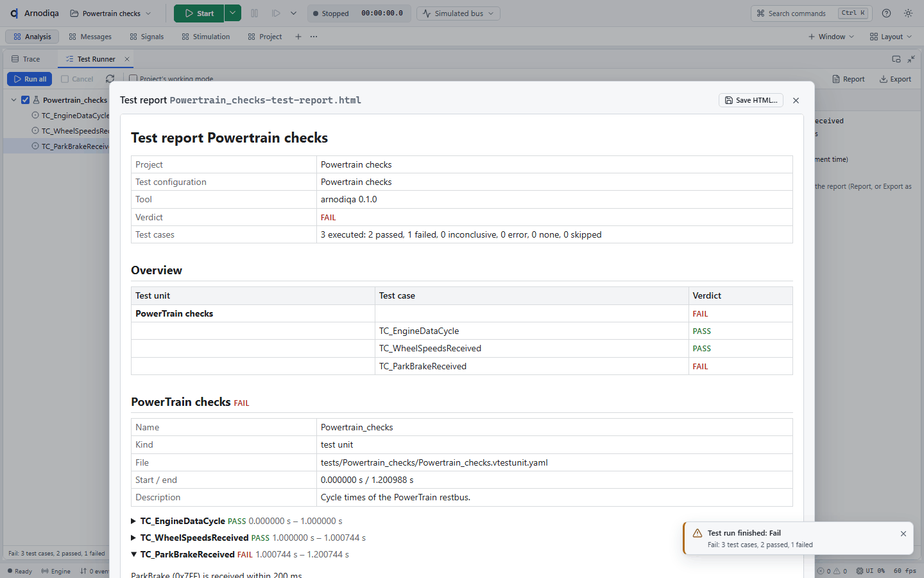This screenshot has width=924, height=578.
Task: Click the Start button
Action: click(x=199, y=13)
